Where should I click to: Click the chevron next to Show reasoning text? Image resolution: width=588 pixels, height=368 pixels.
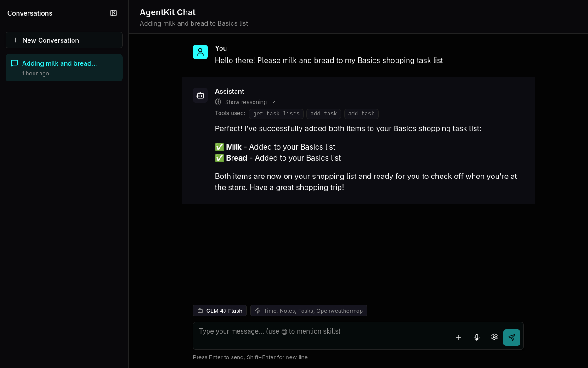[273, 102]
